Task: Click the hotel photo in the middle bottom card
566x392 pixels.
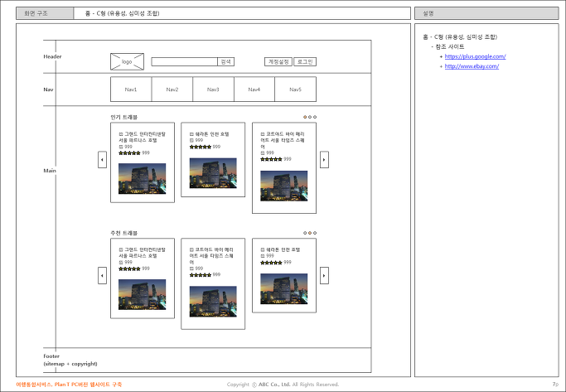Action: tap(213, 302)
